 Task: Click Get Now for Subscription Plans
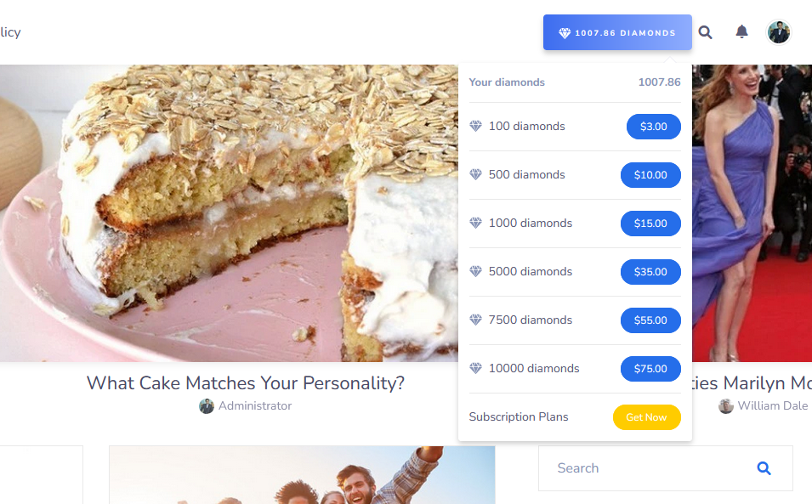coord(646,417)
